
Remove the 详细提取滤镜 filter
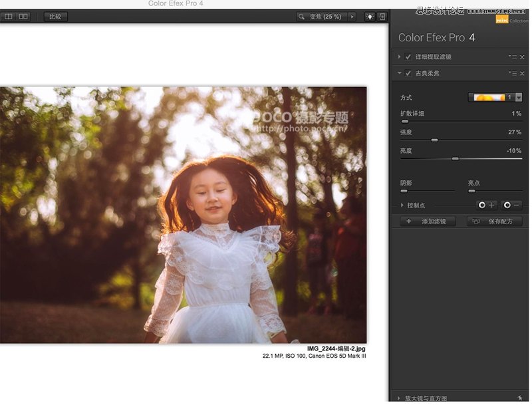pyautogui.click(x=522, y=57)
